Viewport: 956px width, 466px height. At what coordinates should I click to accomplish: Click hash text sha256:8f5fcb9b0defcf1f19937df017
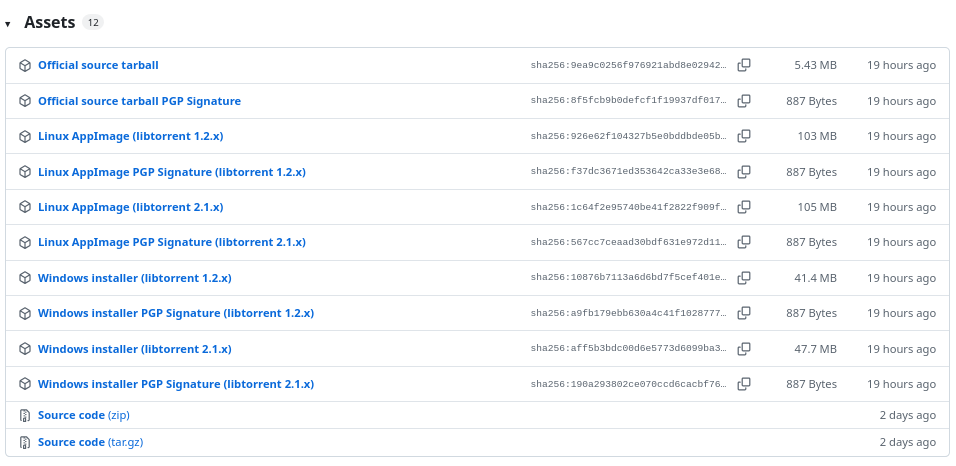point(629,101)
